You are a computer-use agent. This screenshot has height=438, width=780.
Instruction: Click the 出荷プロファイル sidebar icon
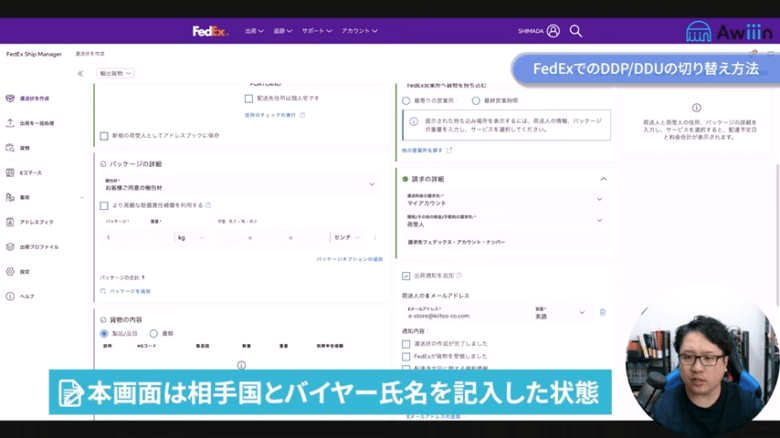[x=10, y=247]
